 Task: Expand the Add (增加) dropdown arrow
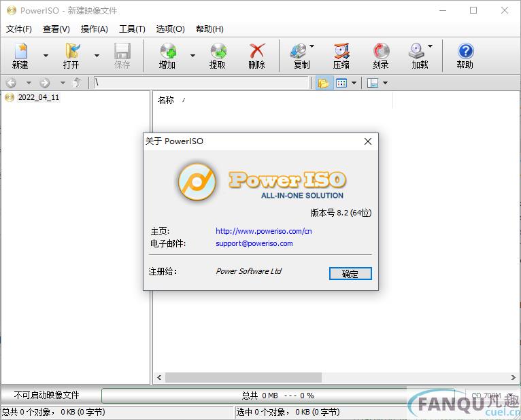(x=192, y=56)
